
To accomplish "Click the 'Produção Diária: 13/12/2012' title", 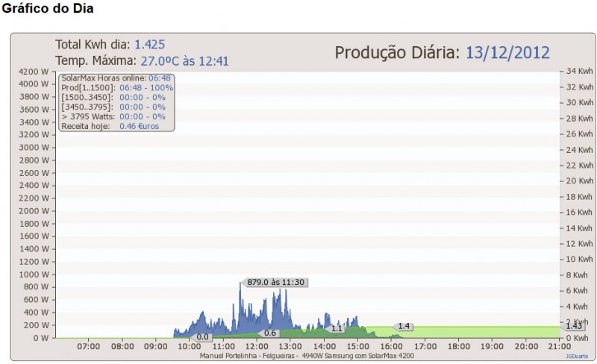I will pyautogui.click(x=442, y=52).
